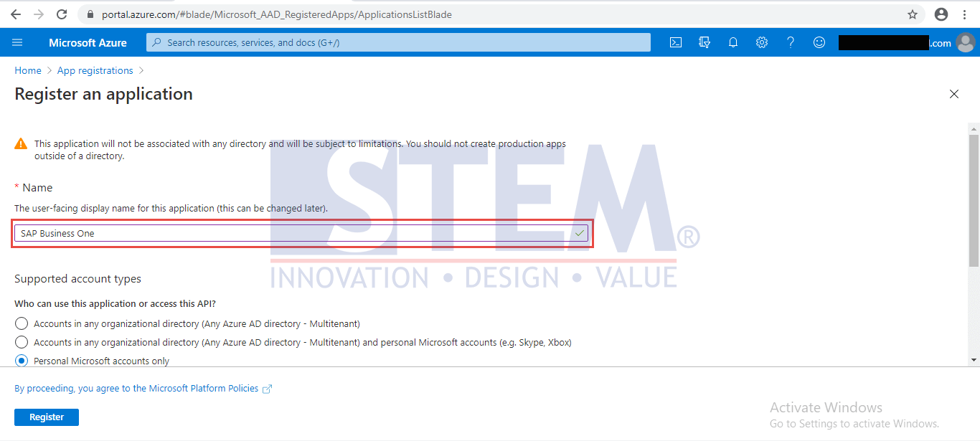Click the Azure search resources box

click(x=399, y=42)
